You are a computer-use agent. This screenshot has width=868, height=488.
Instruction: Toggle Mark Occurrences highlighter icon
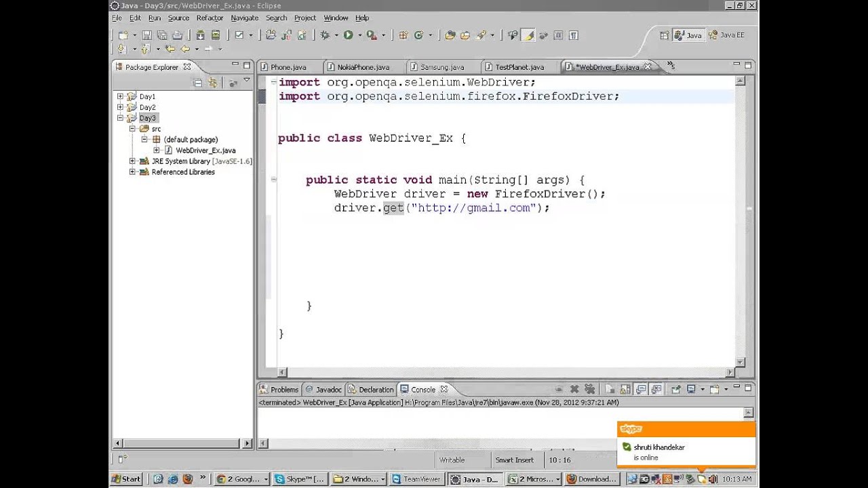(x=528, y=35)
